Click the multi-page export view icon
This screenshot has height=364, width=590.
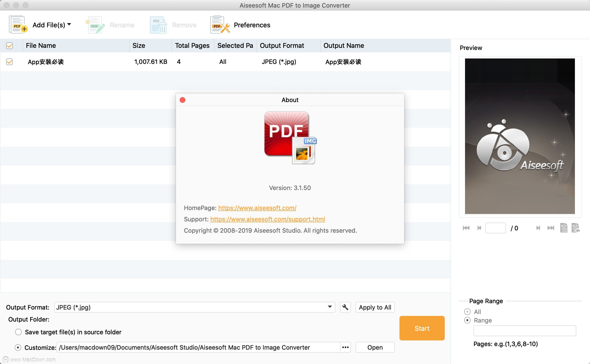(x=575, y=228)
